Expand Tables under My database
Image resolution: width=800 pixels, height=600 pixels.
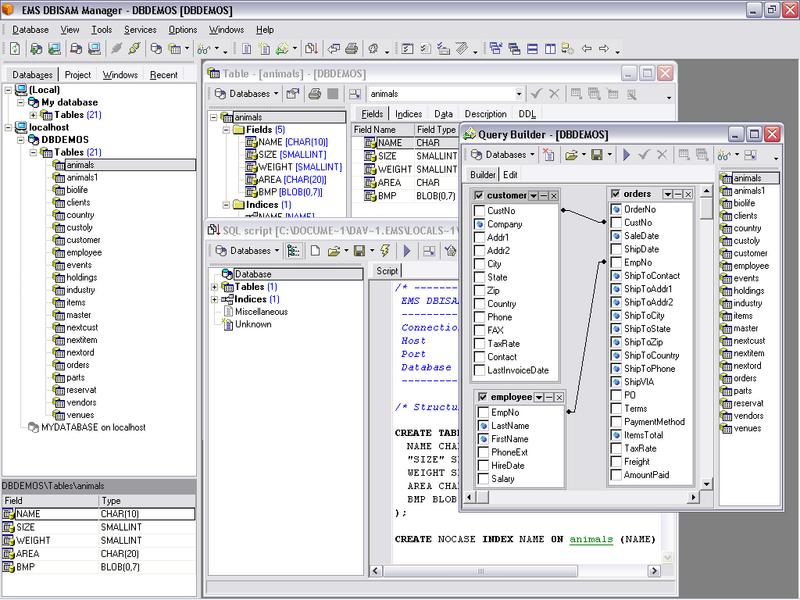pos(33,115)
